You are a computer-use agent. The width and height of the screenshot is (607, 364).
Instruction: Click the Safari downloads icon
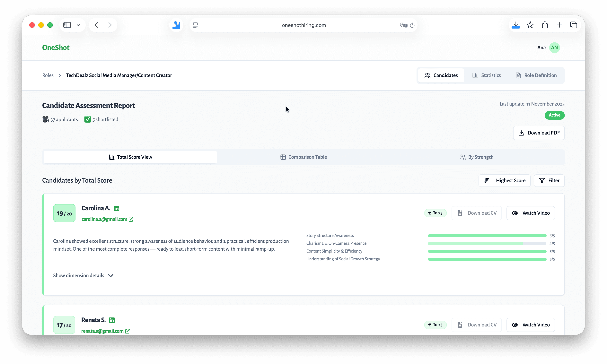click(x=516, y=25)
